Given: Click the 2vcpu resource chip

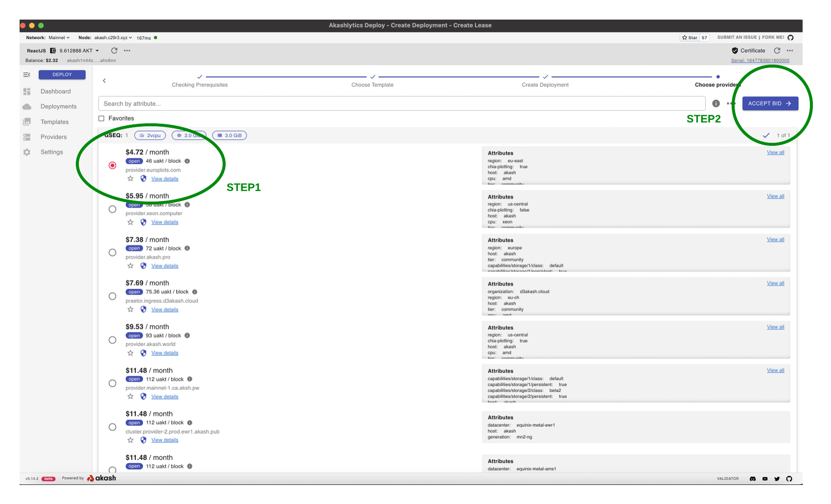Looking at the screenshot, I should tap(150, 136).
